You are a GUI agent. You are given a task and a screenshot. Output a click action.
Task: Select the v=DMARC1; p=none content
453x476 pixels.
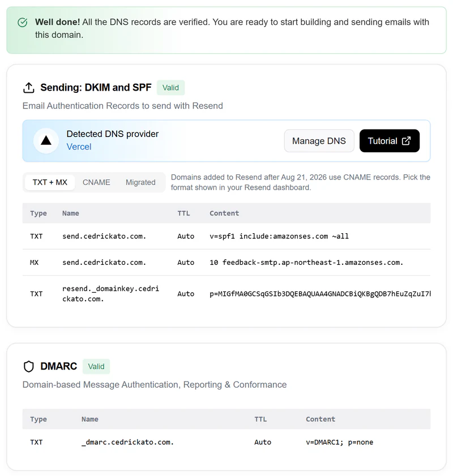[x=339, y=442]
